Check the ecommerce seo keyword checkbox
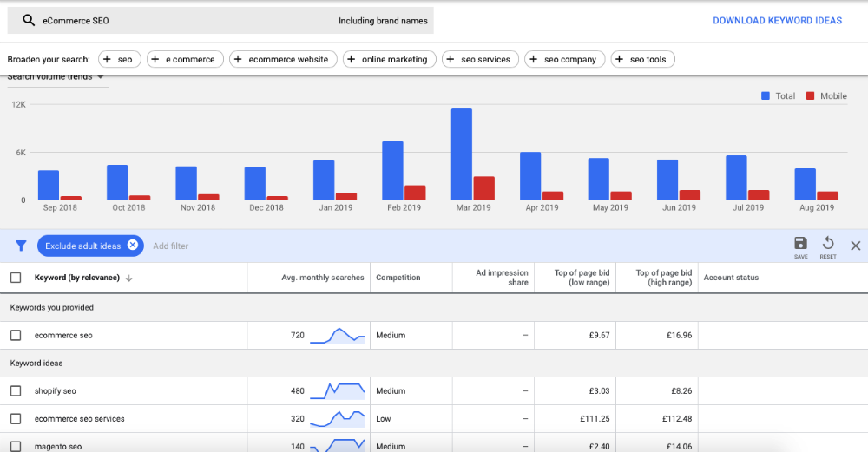868x452 pixels. (16, 335)
